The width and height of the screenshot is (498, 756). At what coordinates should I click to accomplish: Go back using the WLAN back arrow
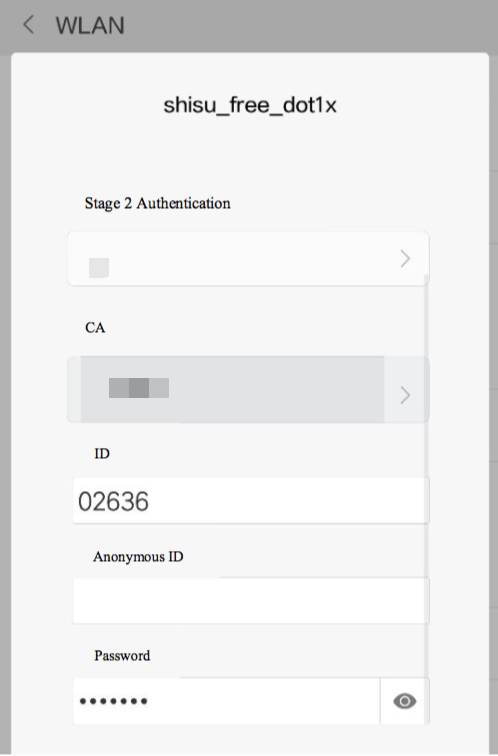point(29,25)
